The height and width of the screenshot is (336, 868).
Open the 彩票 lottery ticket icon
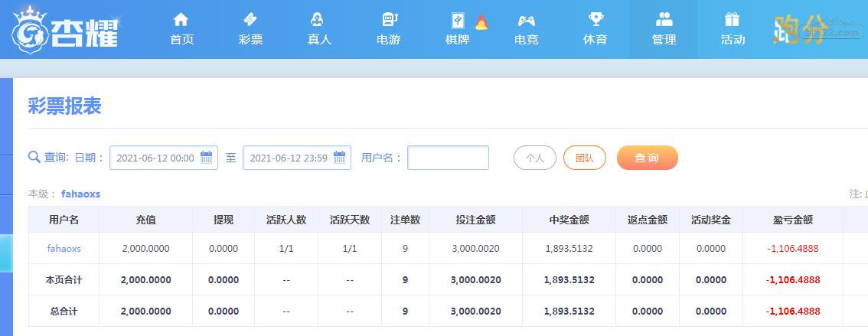pyautogui.click(x=250, y=20)
